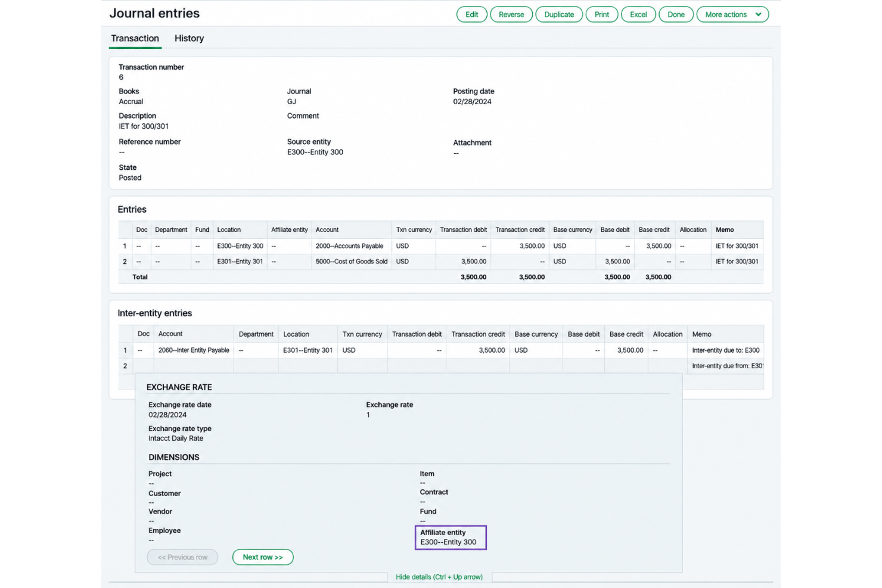The width and height of the screenshot is (882, 588).
Task: Hide details link below popup
Action: point(439,577)
